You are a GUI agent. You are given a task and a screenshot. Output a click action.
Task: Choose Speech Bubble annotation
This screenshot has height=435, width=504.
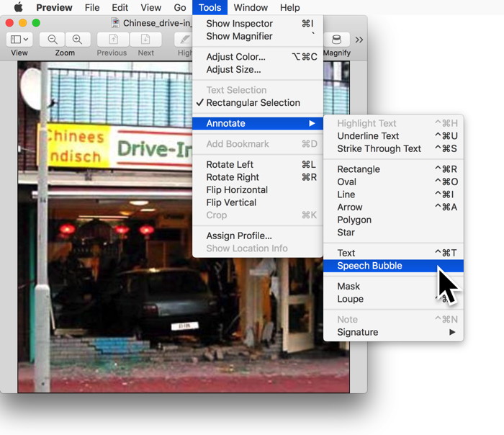(393, 266)
